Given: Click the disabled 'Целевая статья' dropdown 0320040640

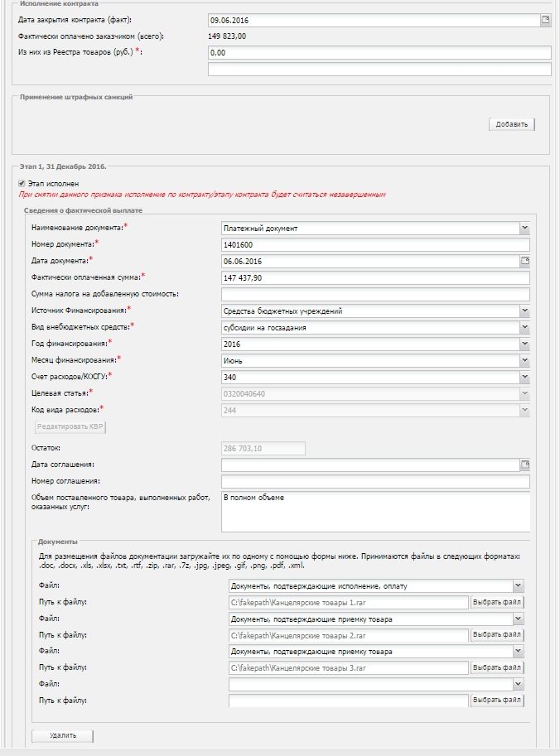Looking at the screenshot, I should click(375, 394).
